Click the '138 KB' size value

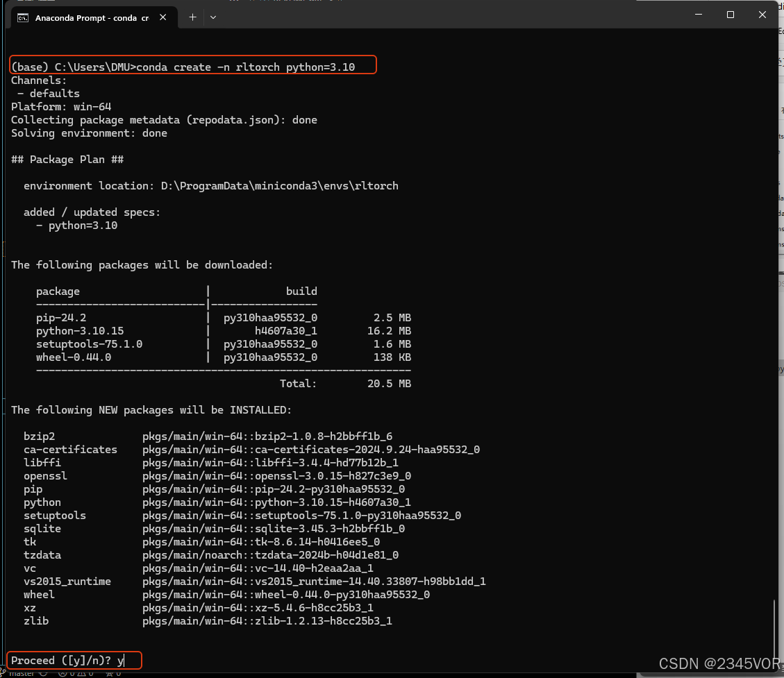coord(392,357)
